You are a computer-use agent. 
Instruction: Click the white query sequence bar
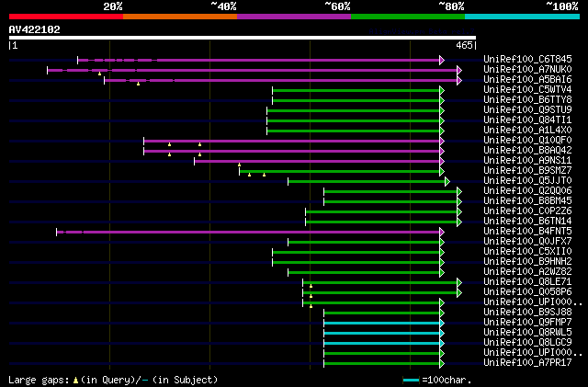(243, 38)
